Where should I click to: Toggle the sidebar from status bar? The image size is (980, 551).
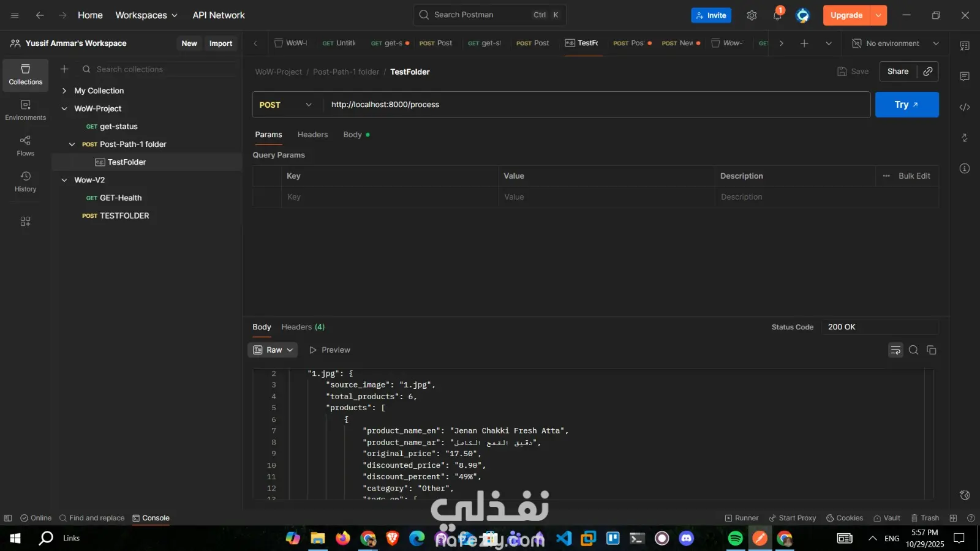(8, 518)
